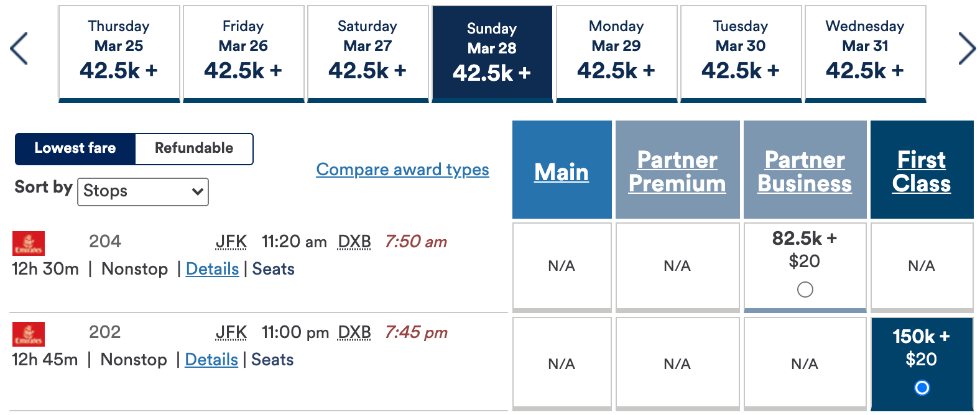
Task: Click the previous week left arrow
Action: [x=19, y=49]
